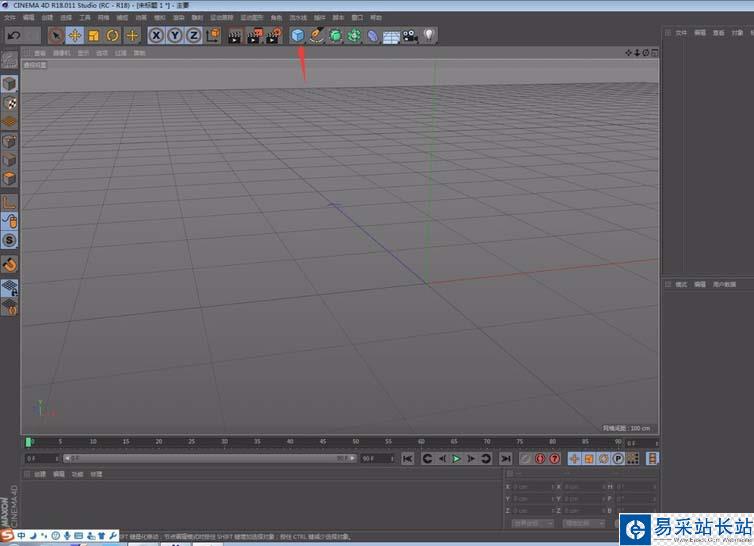Go to end of animation
The width and height of the screenshot is (754, 546).
(505, 459)
